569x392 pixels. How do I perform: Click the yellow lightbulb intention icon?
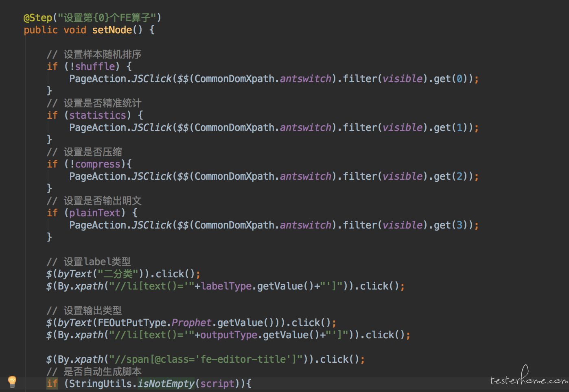pyautogui.click(x=12, y=381)
